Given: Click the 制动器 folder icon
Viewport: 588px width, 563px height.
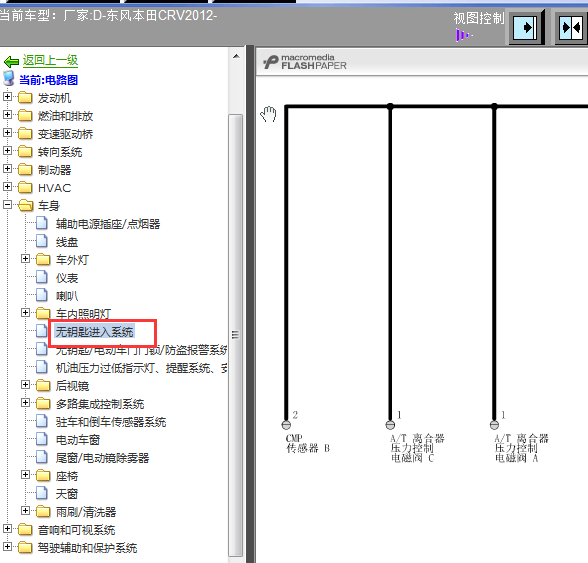Looking at the screenshot, I should pyautogui.click(x=25, y=170).
